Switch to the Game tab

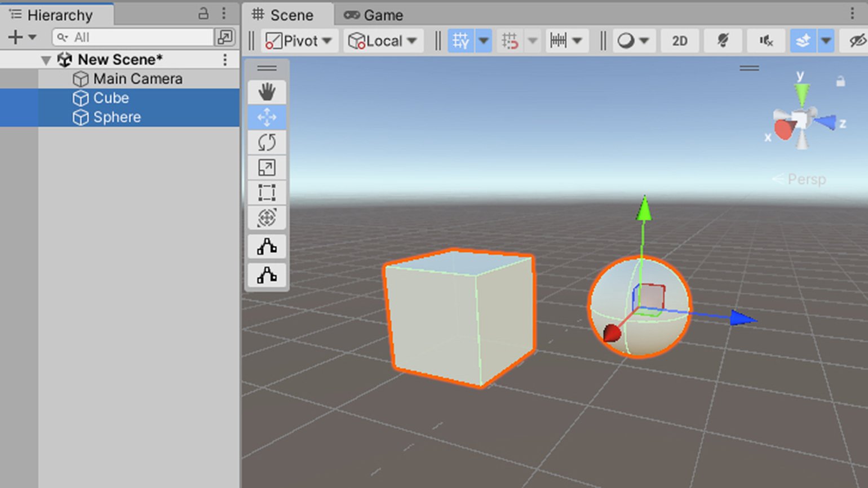(x=374, y=15)
